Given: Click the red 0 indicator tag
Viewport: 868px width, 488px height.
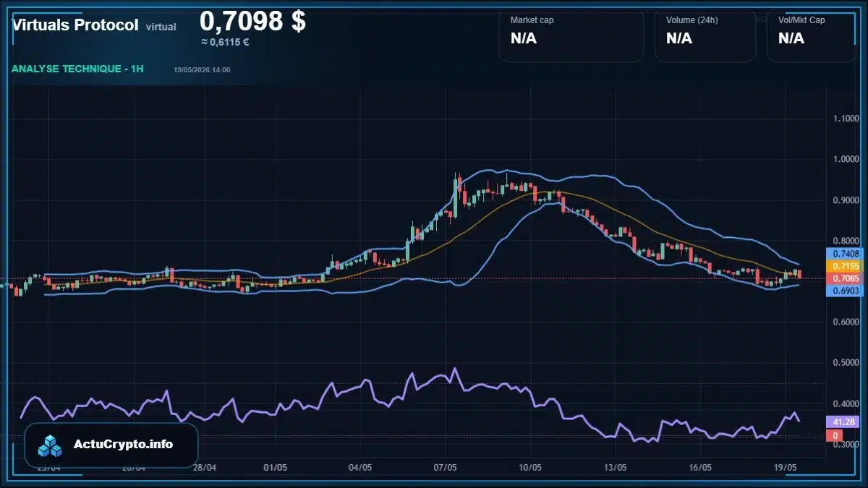Looking at the screenshot, I should click(835, 436).
